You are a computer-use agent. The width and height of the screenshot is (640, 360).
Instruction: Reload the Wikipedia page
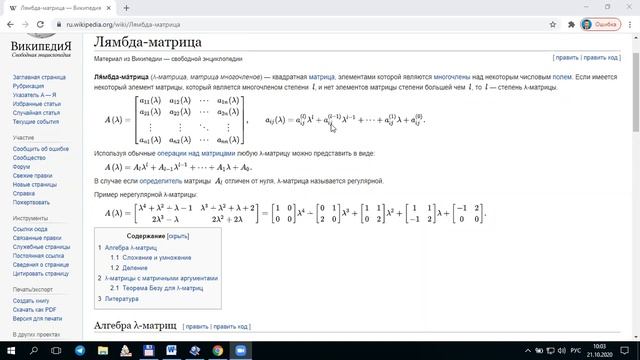tap(40, 24)
